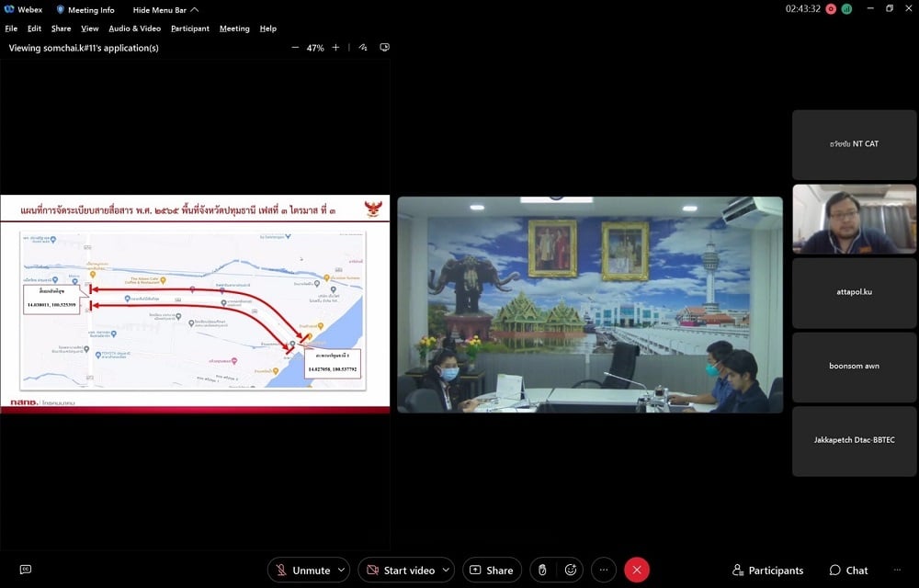Viewport: 919px width, 588px height.
Task: Hide Menu Bar toggle at top
Action: pyautogui.click(x=165, y=10)
